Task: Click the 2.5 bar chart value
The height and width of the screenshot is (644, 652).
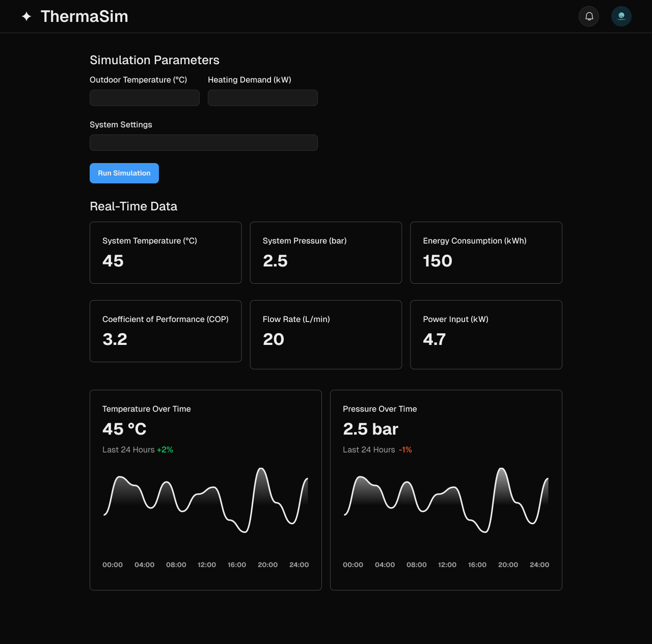Action: click(371, 429)
